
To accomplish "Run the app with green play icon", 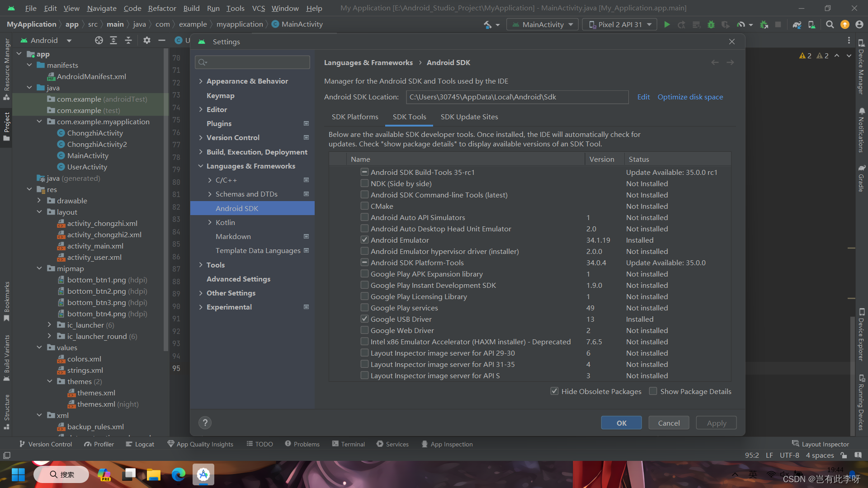I will point(667,25).
